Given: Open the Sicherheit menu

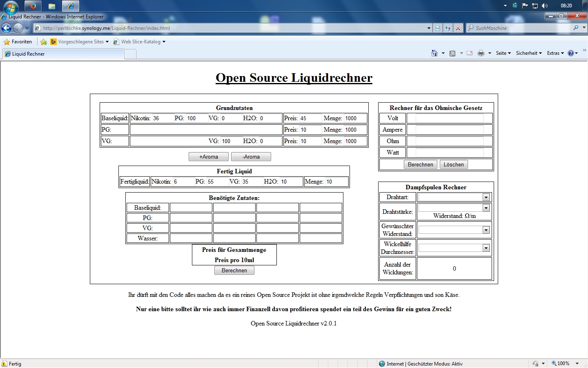Looking at the screenshot, I should 529,53.
